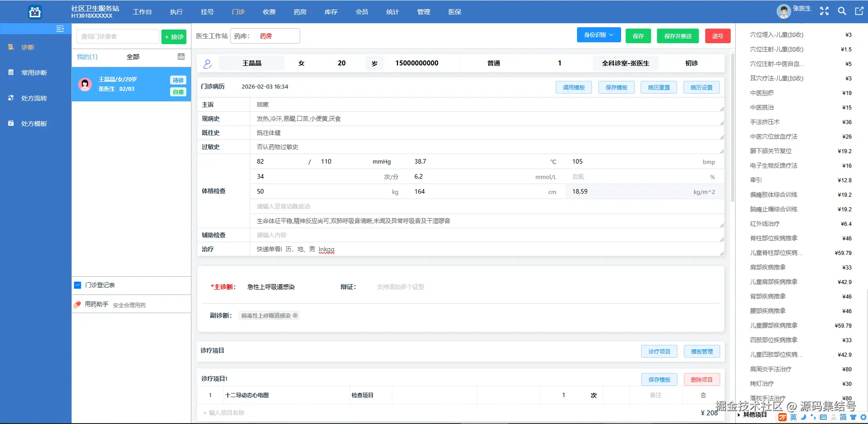Viewport: 868px width, 424px height.
Task: Open the 医保 menu
Action: [455, 12]
